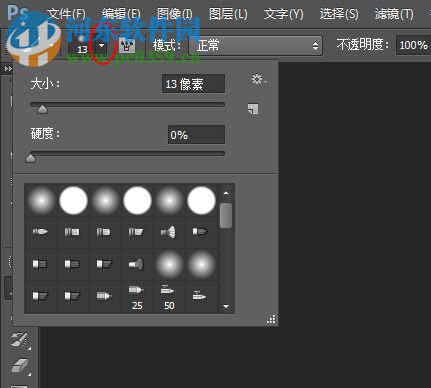Select the round blunt bristle brush, second in second row

[72, 232]
